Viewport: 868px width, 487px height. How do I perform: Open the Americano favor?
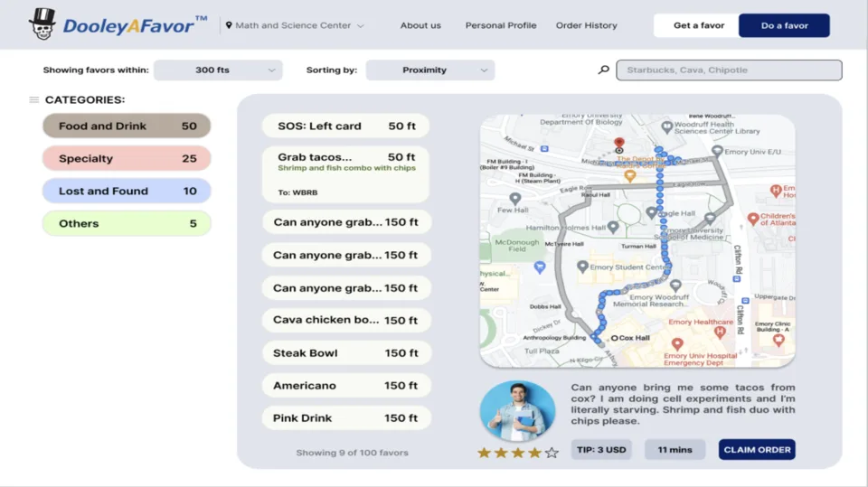click(x=346, y=386)
